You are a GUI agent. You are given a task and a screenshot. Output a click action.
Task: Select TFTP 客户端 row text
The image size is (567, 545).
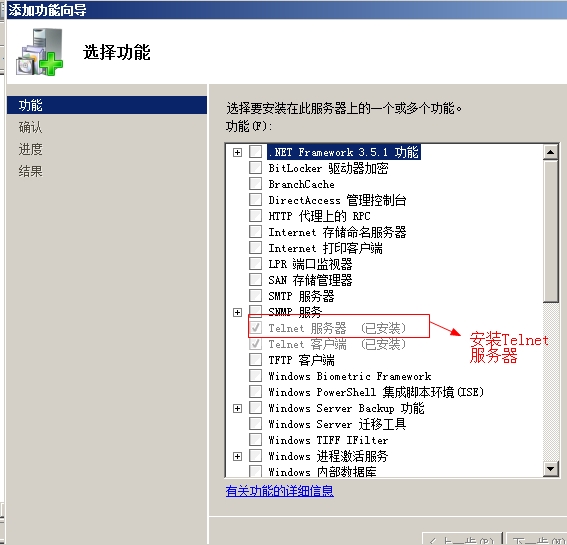click(301, 360)
